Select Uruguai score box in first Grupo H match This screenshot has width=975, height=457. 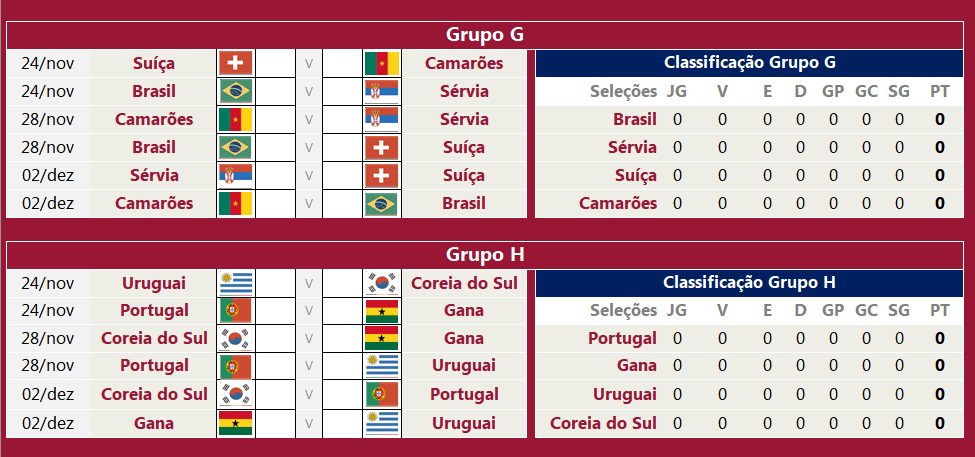point(275,283)
